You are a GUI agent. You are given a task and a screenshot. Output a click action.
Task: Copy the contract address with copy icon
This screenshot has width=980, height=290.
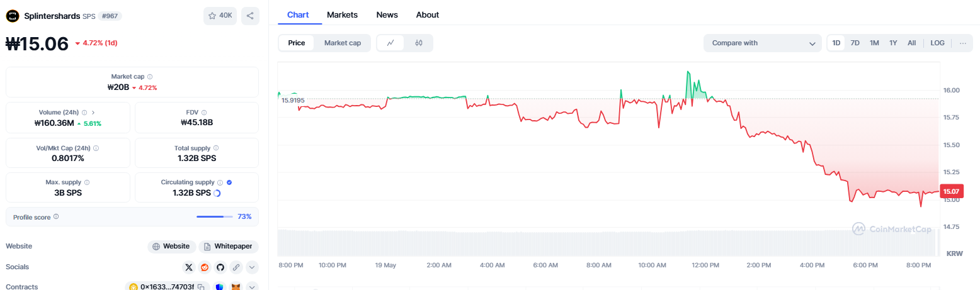coord(201,287)
